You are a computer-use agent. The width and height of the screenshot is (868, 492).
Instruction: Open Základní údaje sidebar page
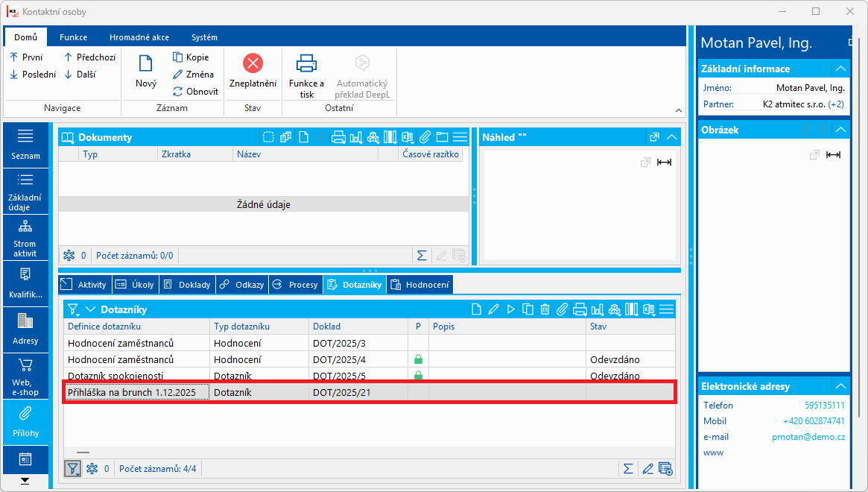pyautogui.click(x=25, y=192)
